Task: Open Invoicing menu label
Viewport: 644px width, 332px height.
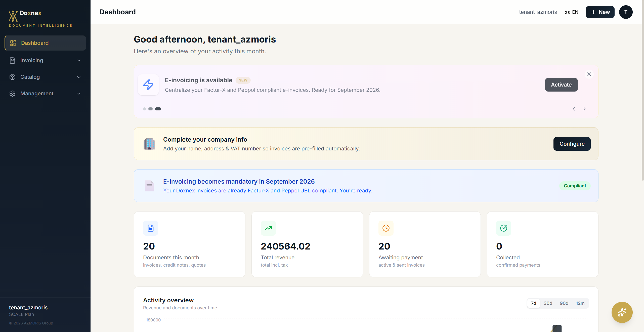Action: pos(32,60)
